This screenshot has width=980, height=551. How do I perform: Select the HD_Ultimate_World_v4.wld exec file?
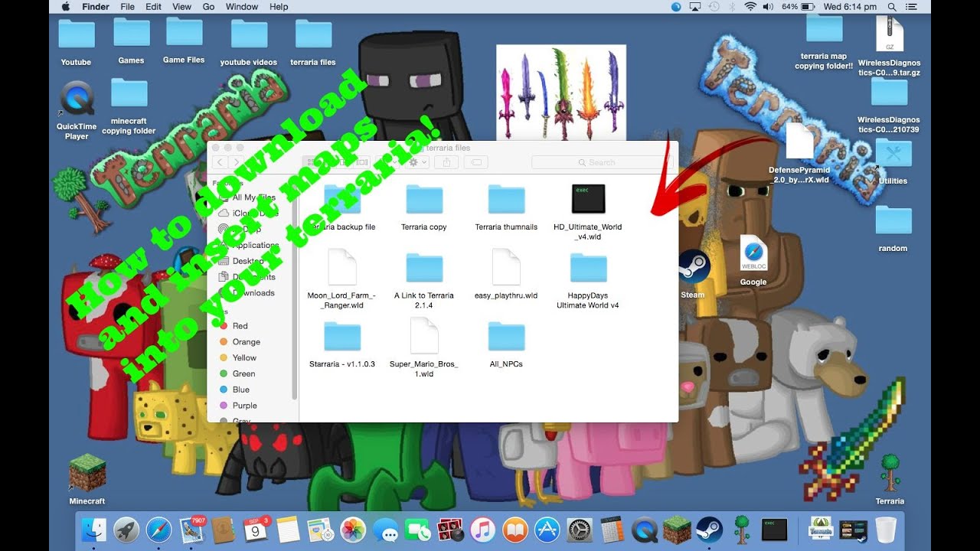pyautogui.click(x=588, y=199)
